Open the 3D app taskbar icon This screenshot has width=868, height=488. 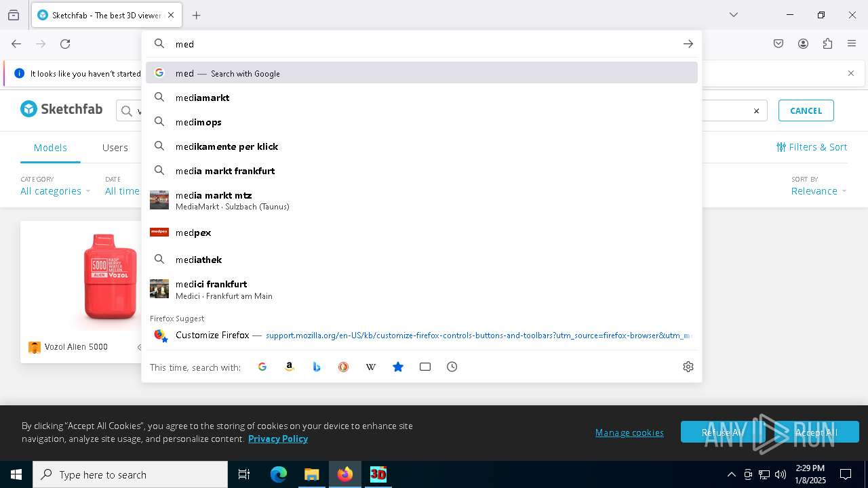pos(378,474)
